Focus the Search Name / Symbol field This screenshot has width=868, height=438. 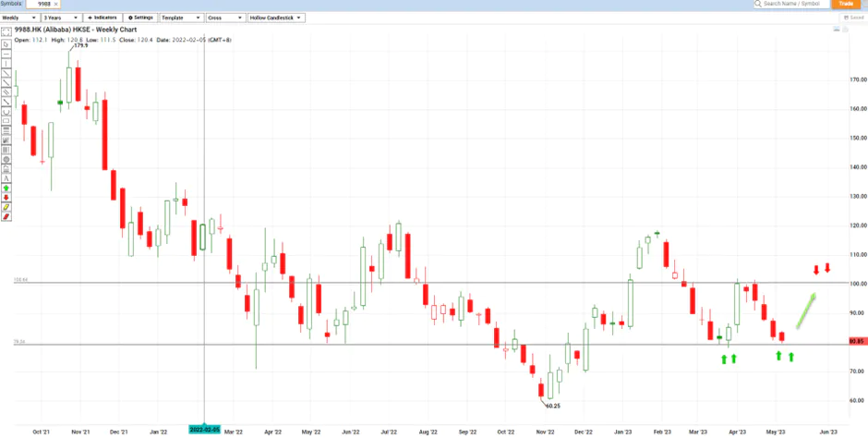[791, 4]
